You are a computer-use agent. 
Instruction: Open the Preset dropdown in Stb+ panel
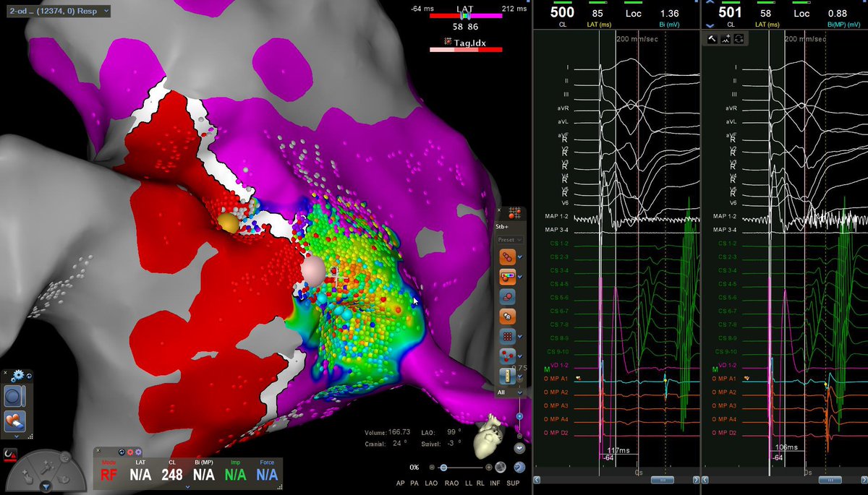tap(510, 239)
